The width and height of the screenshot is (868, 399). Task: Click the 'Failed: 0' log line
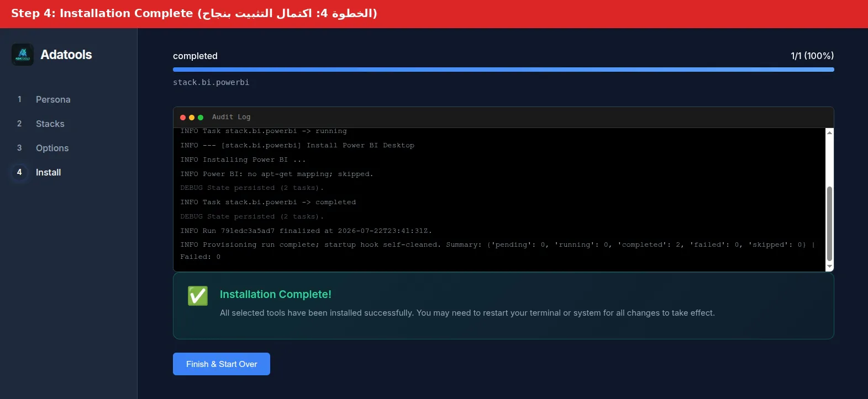pyautogui.click(x=200, y=257)
